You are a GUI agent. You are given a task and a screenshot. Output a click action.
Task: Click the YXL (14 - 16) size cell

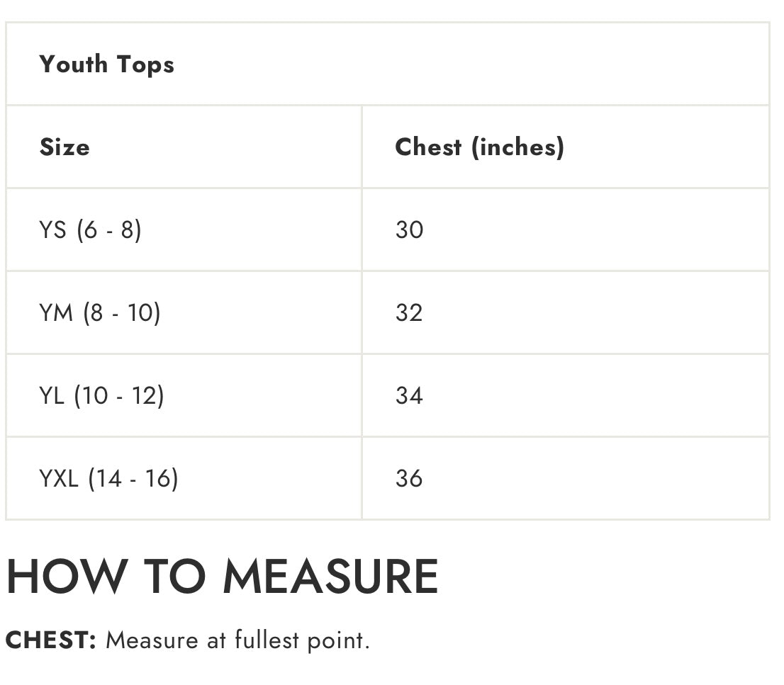pyautogui.click(x=108, y=478)
